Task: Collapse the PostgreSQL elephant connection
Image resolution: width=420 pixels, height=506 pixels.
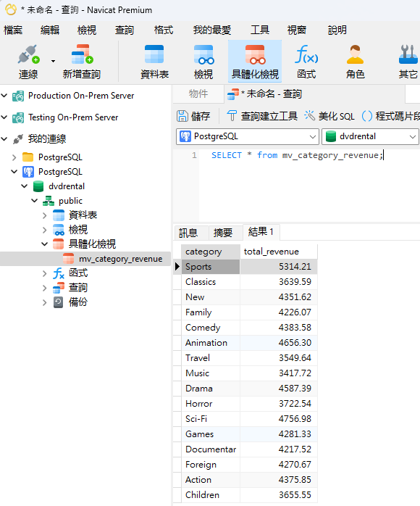Action: 14,172
